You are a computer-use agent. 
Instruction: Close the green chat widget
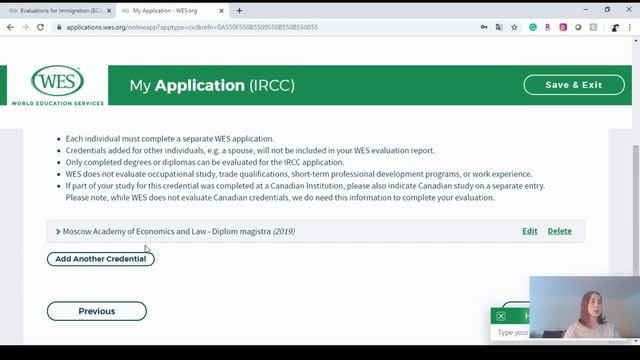tap(501, 316)
